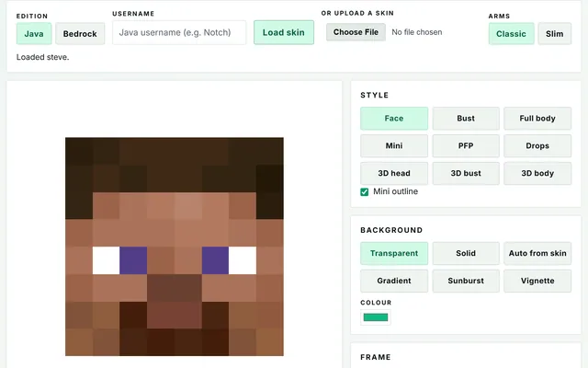Select Classic arms

tap(511, 34)
